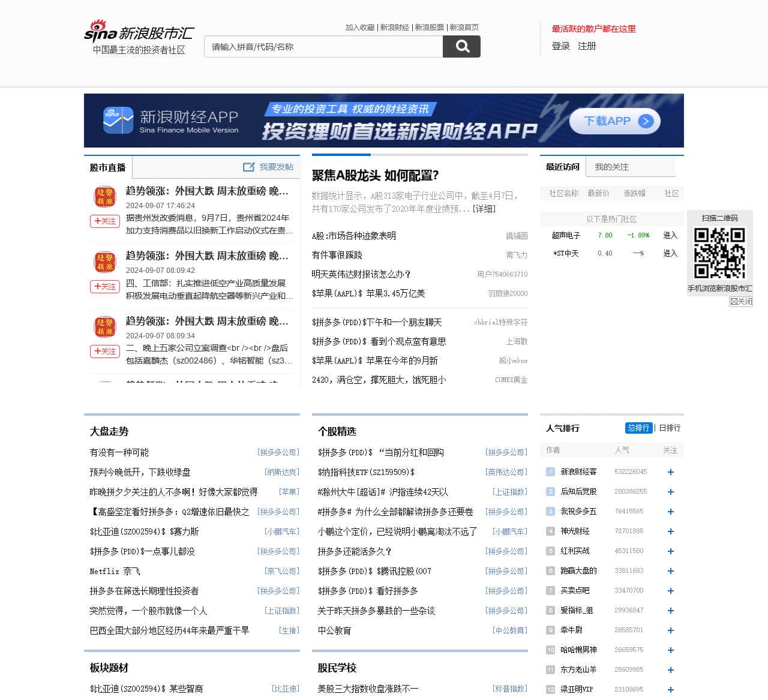Click the search magnifier button
768x700 pixels.
pos(461,46)
